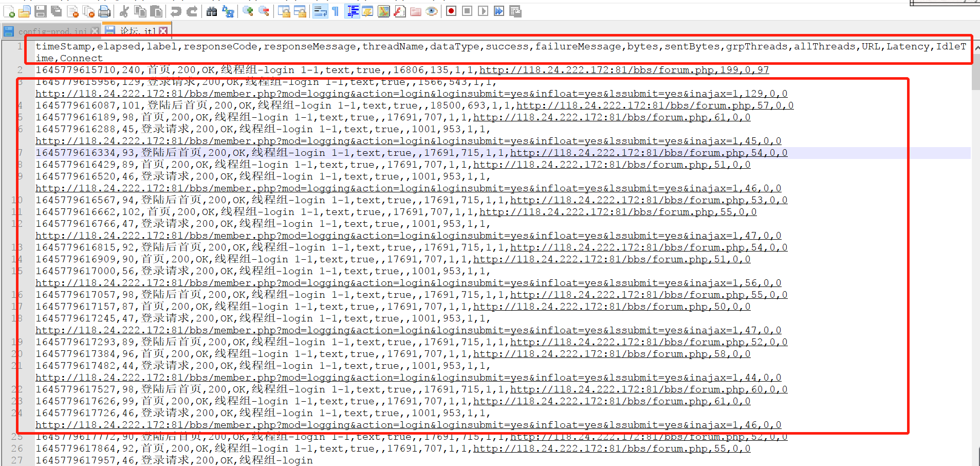980x466 pixels.
Task: Open a file using the folder icon
Action: pyautogui.click(x=24, y=11)
